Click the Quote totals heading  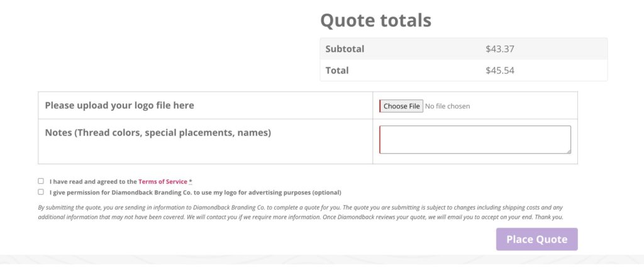[376, 20]
